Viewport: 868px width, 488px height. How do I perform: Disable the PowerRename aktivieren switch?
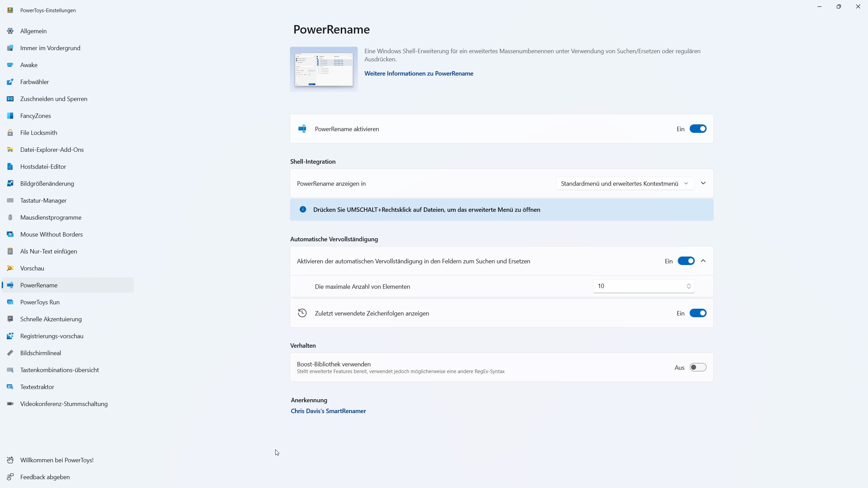[698, 129]
